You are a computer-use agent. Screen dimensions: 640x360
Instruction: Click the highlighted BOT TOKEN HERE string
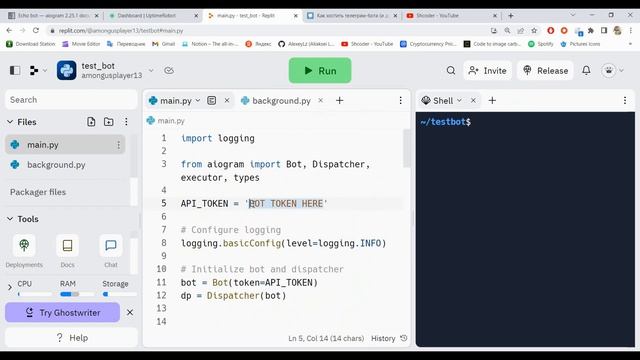pos(286,204)
